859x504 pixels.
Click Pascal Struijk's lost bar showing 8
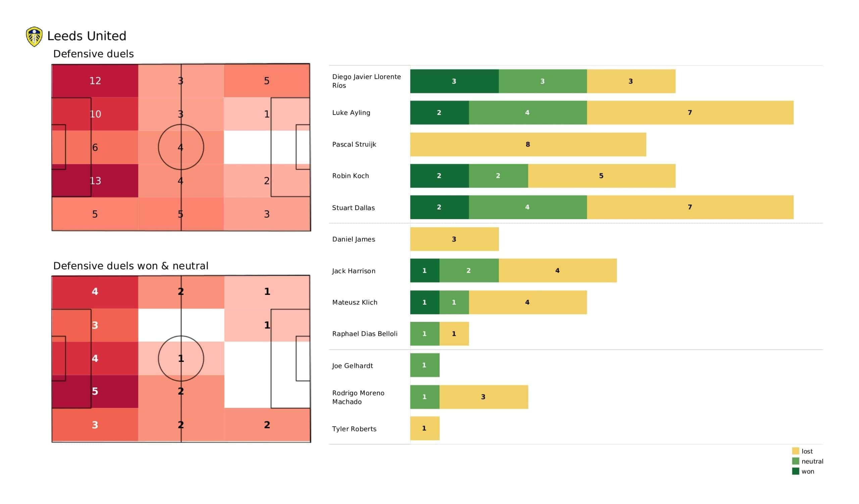528,144
